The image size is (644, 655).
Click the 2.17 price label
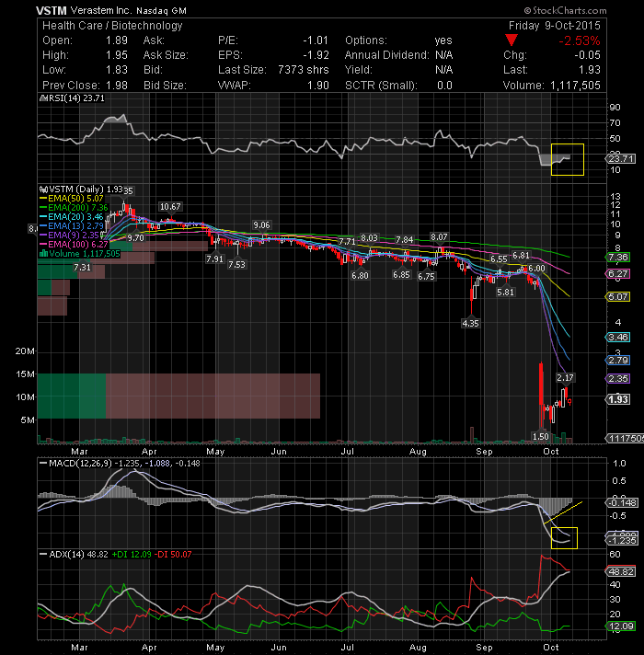(x=565, y=377)
